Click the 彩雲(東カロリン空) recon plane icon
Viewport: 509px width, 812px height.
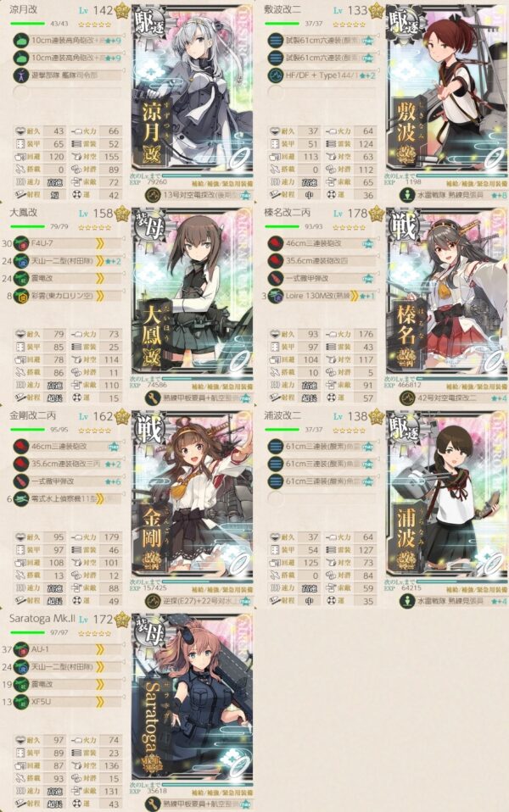(20, 296)
